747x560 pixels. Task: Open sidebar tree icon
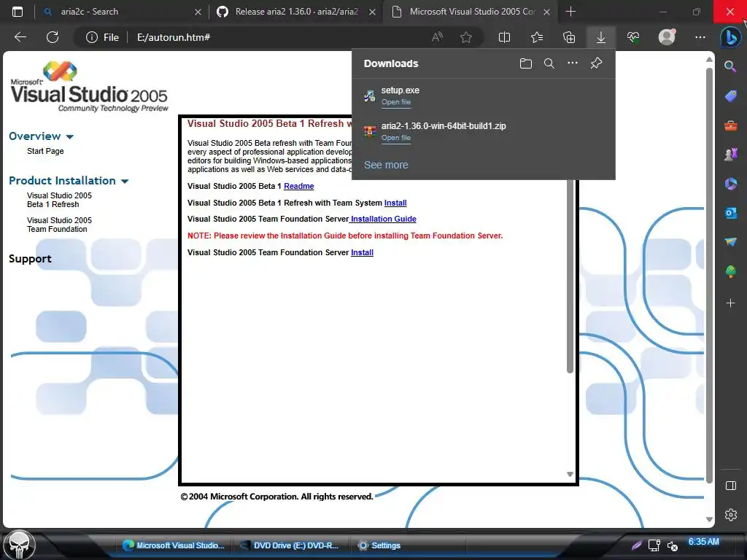tap(730, 271)
